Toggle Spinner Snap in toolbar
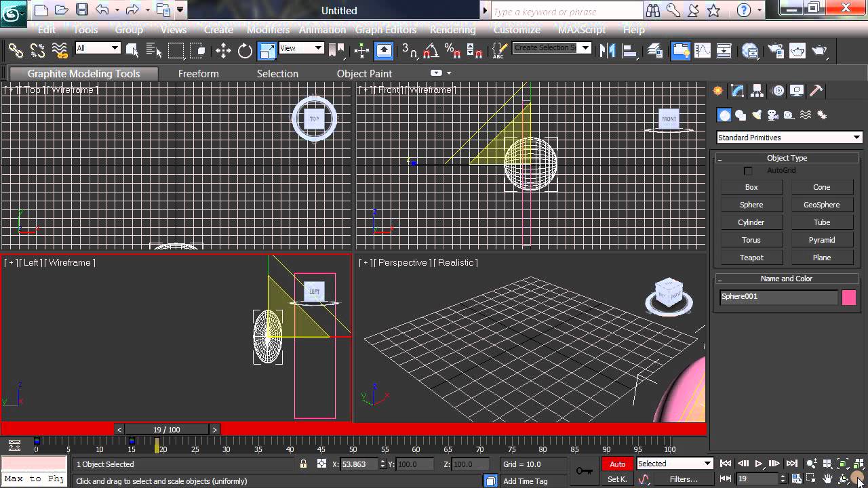This screenshot has height=488, width=868. pyautogui.click(x=475, y=50)
